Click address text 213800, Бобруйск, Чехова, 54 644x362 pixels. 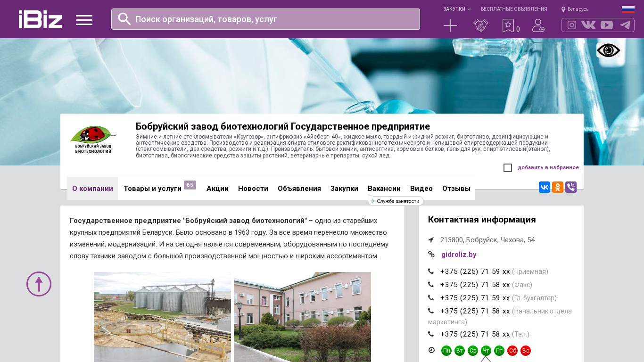pos(487,240)
